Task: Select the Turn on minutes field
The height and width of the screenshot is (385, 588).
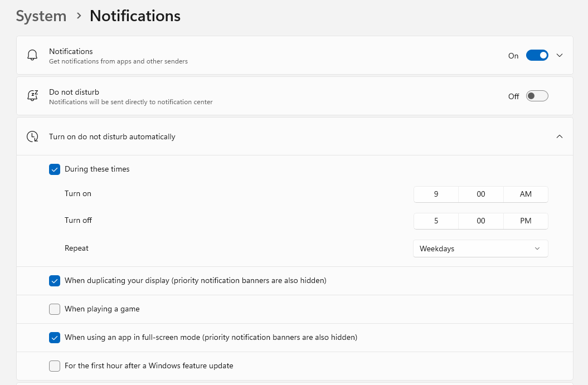Action: 481,194
